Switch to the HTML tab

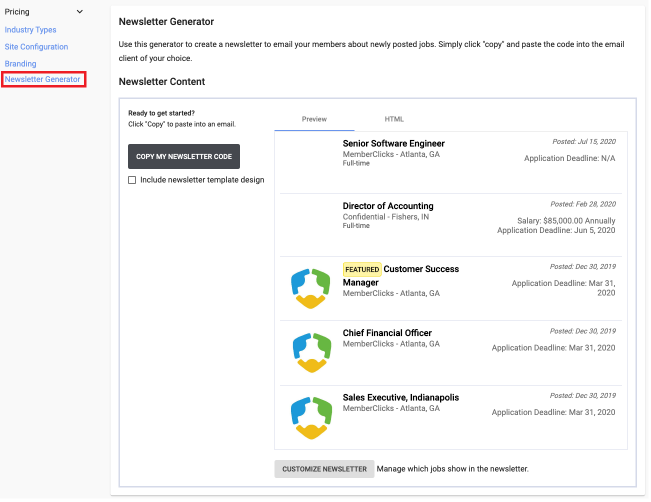394,119
